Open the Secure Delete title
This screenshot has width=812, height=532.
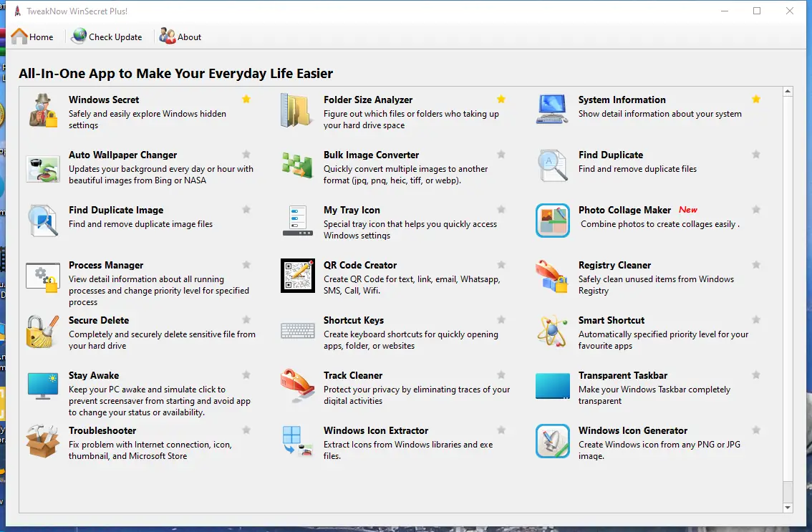coord(98,320)
